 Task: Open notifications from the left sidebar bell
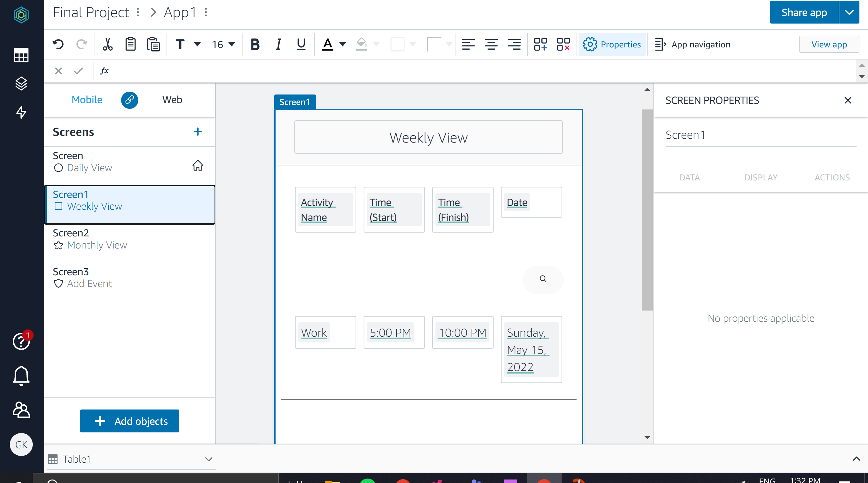coord(21,376)
